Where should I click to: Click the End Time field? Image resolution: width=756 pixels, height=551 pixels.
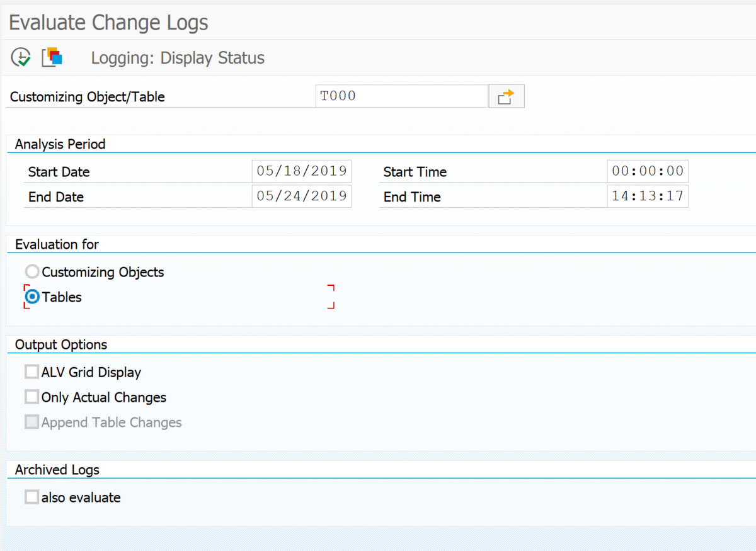coord(648,196)
